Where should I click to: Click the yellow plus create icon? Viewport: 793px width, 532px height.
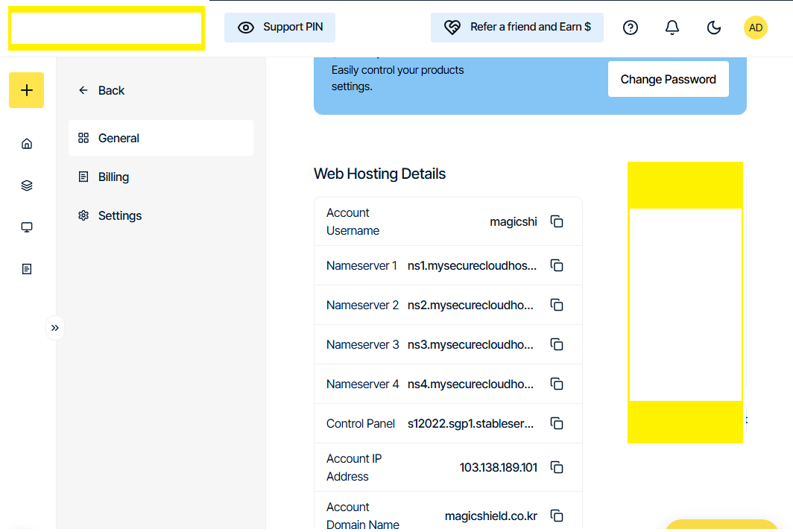[x=26, y=89]
